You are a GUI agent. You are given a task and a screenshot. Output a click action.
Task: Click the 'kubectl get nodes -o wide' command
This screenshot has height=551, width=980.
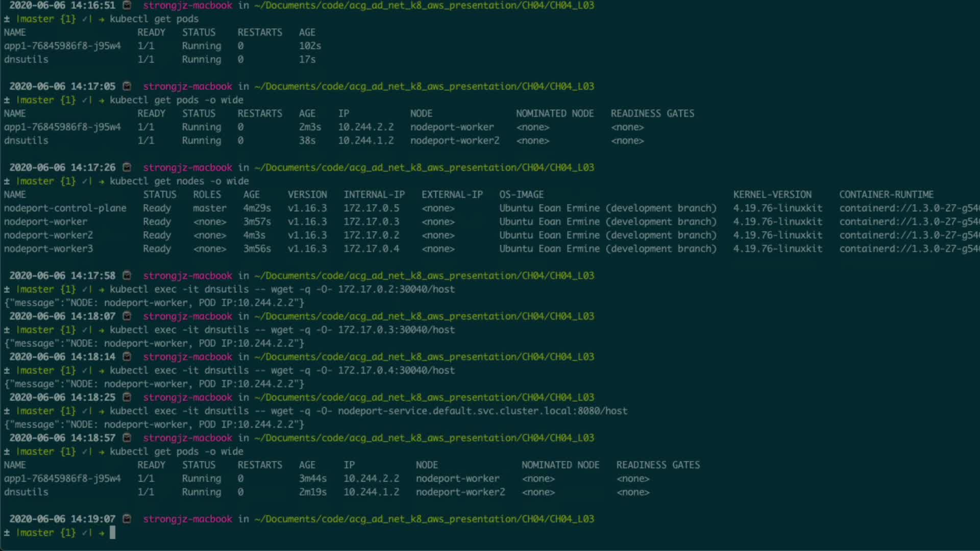pyautogui.click(x=179, y=181)
